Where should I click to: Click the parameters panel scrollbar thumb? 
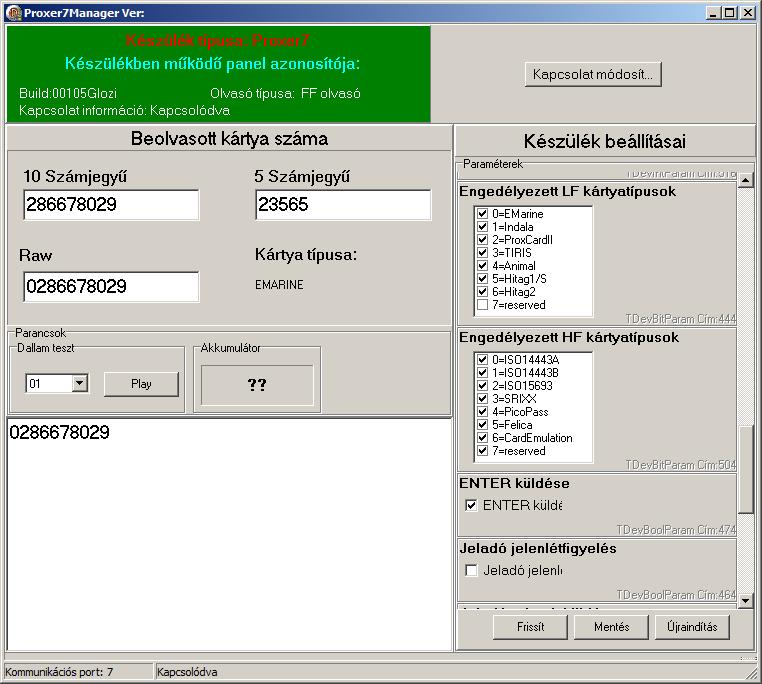click(x=745, y=469)
